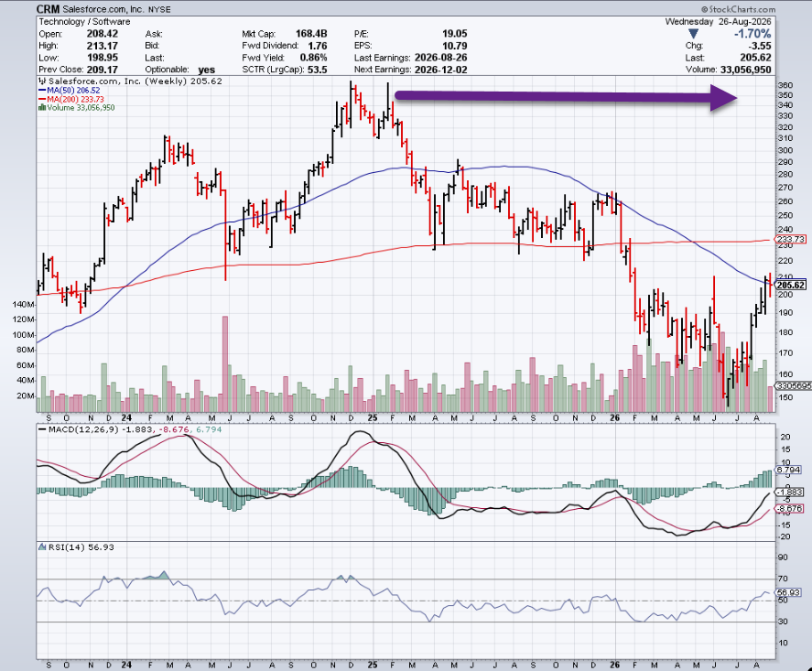
Task: Click the red 233.73 price tag on right axis
Action: 790,239
